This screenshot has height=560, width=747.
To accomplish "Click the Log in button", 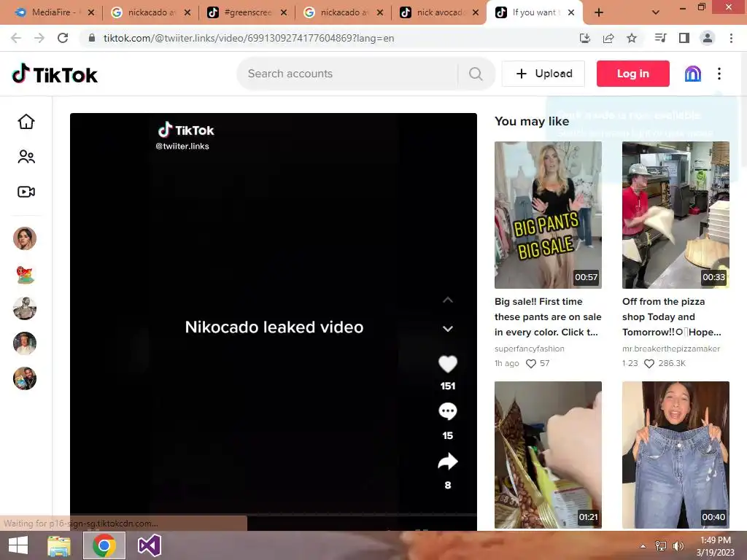I will (x=632, y=74).
